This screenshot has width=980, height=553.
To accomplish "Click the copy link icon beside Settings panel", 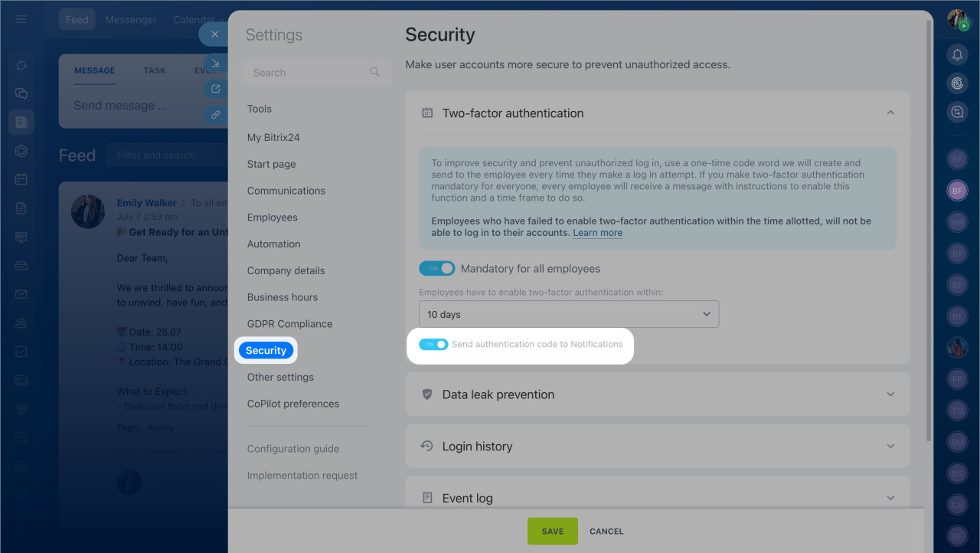I will coord(215,115).
